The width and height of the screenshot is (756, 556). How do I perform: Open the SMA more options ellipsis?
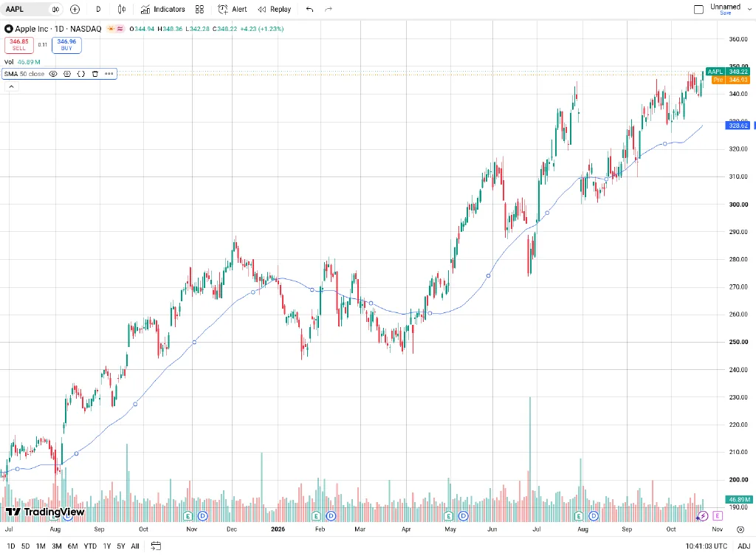tap(109, 74)
